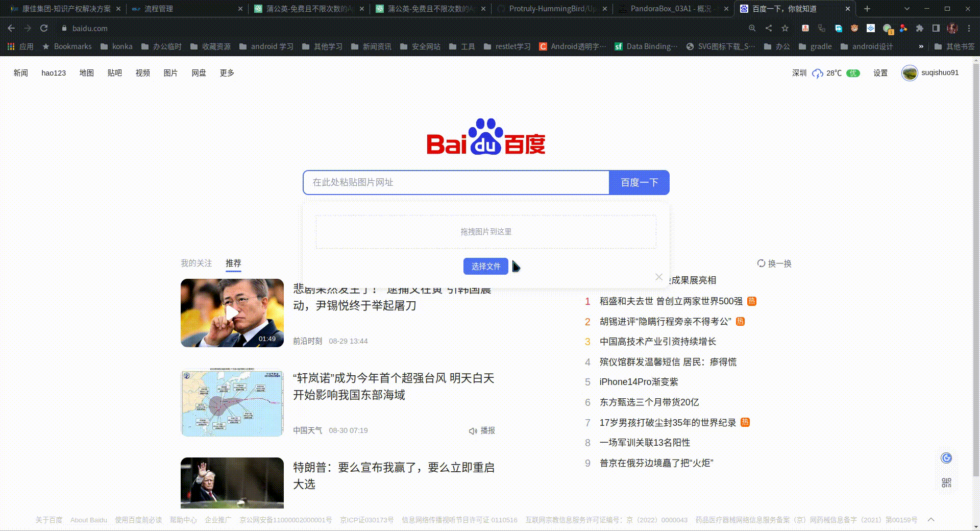Open the 地图 link
980x531 pixels.
click(x=87, y=73)
